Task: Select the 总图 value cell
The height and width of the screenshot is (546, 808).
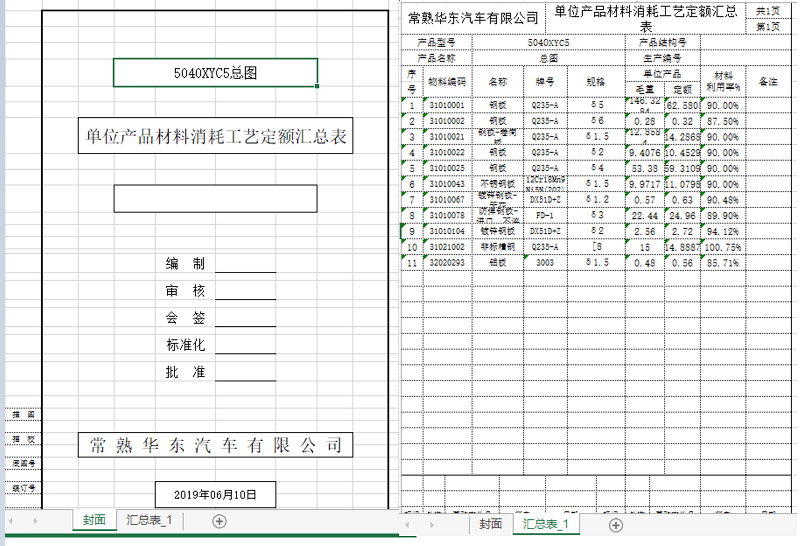Action: click(x=548, y=58)
